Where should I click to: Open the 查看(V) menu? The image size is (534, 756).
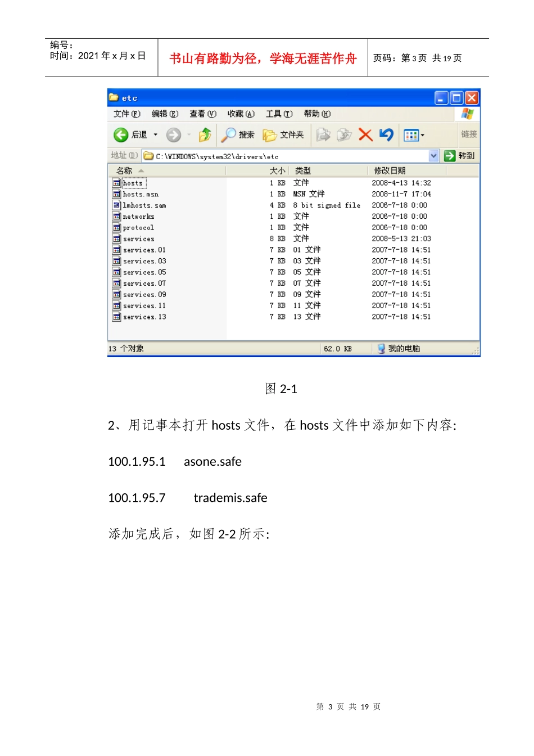point(203,114)
